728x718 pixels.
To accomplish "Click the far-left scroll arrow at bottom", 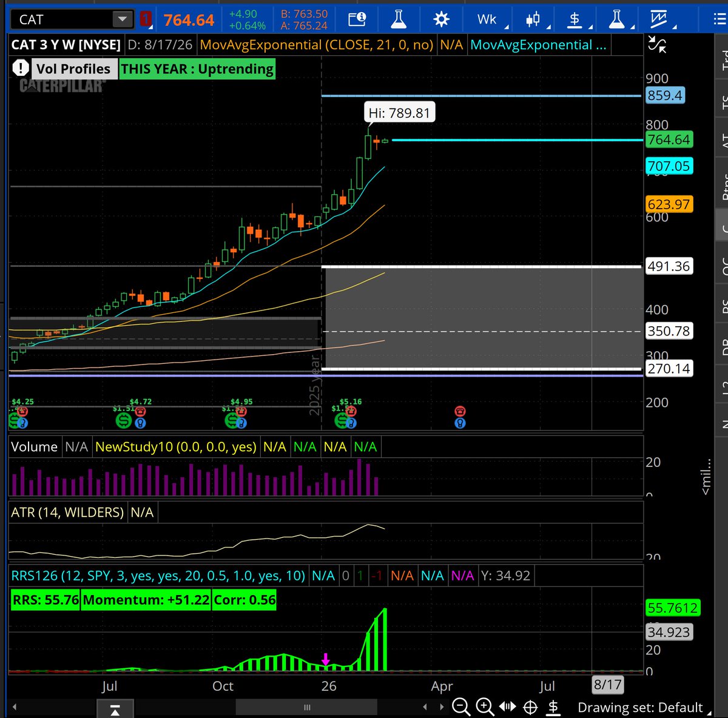I will click(15, 707).
